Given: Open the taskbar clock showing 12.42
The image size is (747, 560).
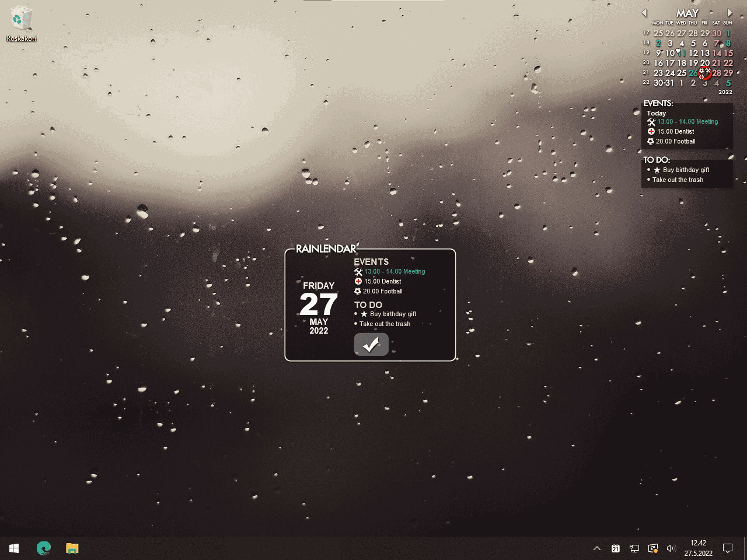Looking at the screenshot, I should [698, 548].
